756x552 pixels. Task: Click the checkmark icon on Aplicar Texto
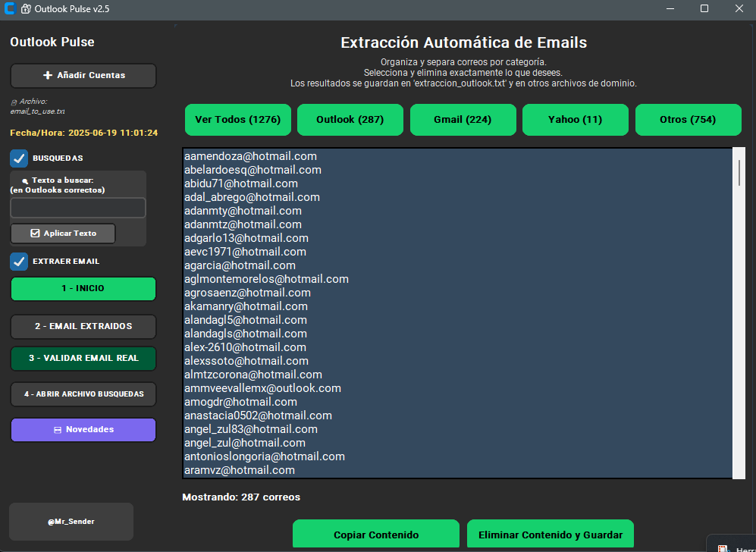[33, 234]
